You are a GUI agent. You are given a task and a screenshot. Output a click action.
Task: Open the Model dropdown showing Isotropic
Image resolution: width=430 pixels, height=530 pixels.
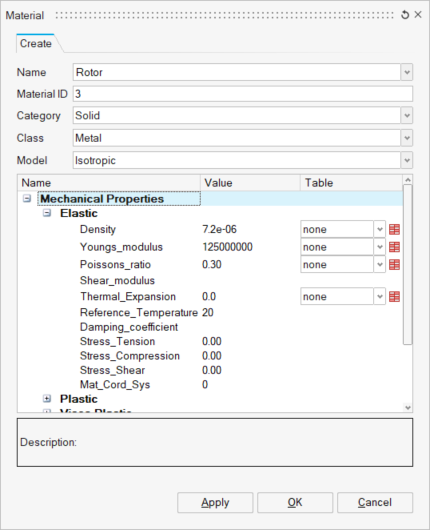tap(407, 160)
